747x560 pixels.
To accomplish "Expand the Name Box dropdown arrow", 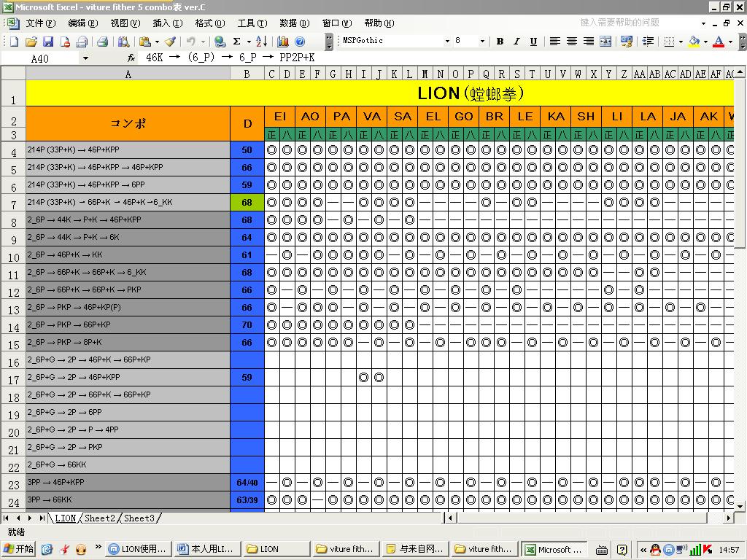I will pos(85,58).
